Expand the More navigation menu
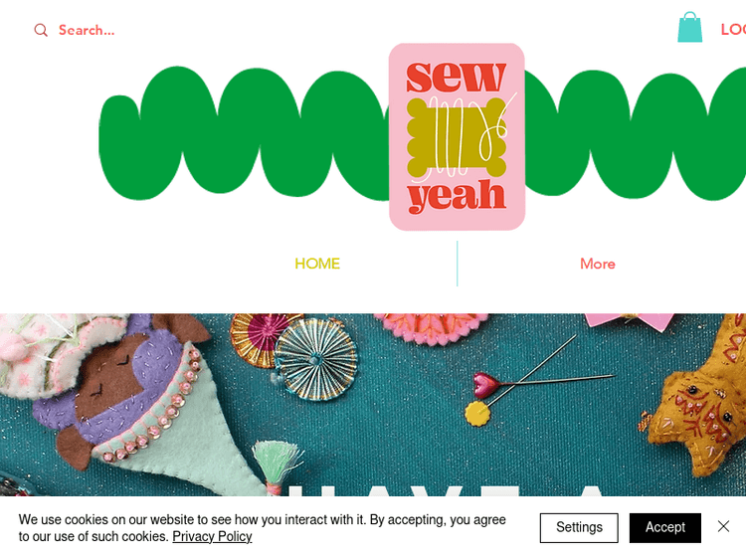Screen dimensions: 746x560 pyautogui.click(x=598, y=264)
